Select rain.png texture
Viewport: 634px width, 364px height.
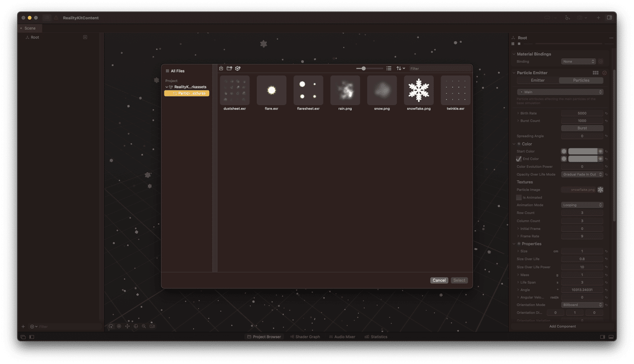coord(345,90)
